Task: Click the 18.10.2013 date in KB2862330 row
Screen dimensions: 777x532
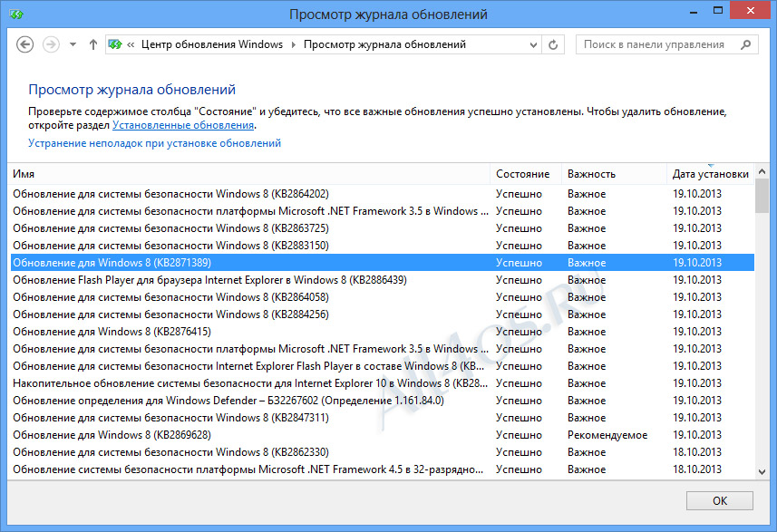Action: [697, 452]
